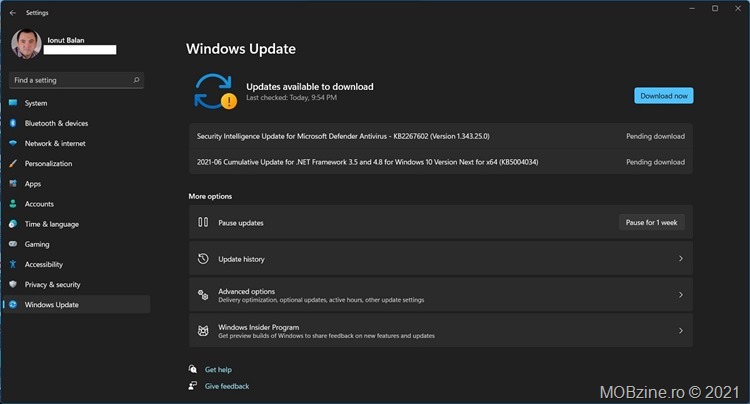Screen dimensions: 750x404
Task: Go to Privacy & security settings
Action: (77, 284)
